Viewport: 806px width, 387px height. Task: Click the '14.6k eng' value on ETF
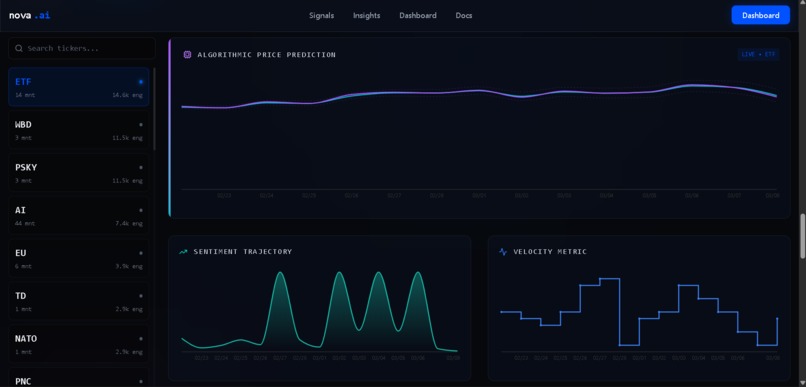point(127,95)
